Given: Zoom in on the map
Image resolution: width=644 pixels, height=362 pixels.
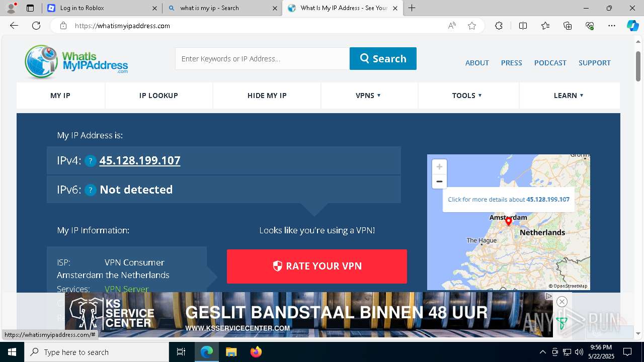Looking at the screenshot, I should click(439, 167).
